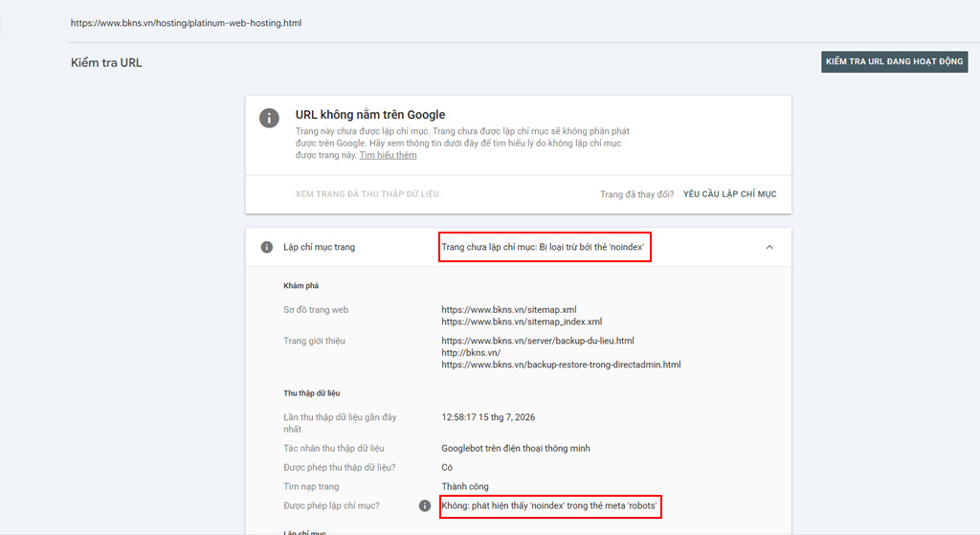Click the 'Sơ đồ trang web' label
This screenshot has width=980, height=535.
tap(316, 309)
